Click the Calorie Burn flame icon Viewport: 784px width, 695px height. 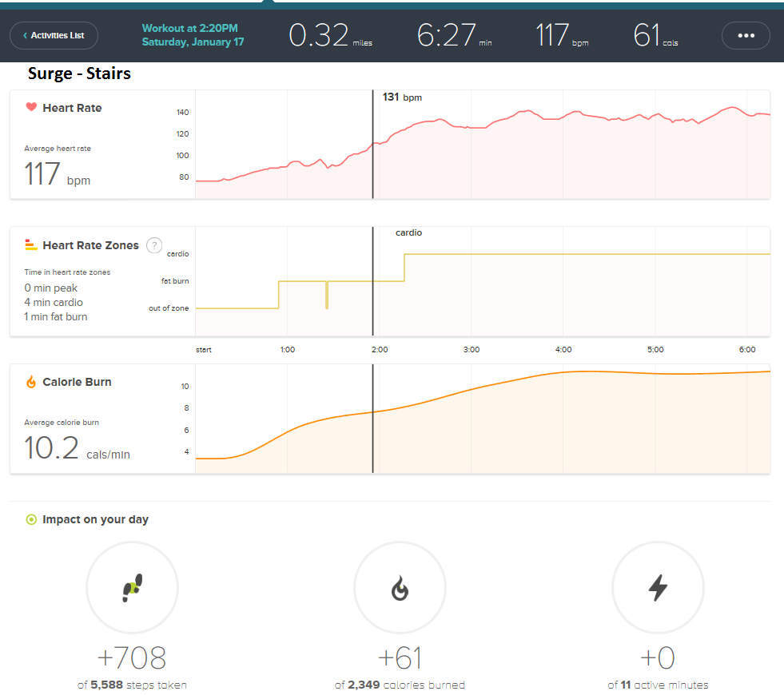[31, 382]
